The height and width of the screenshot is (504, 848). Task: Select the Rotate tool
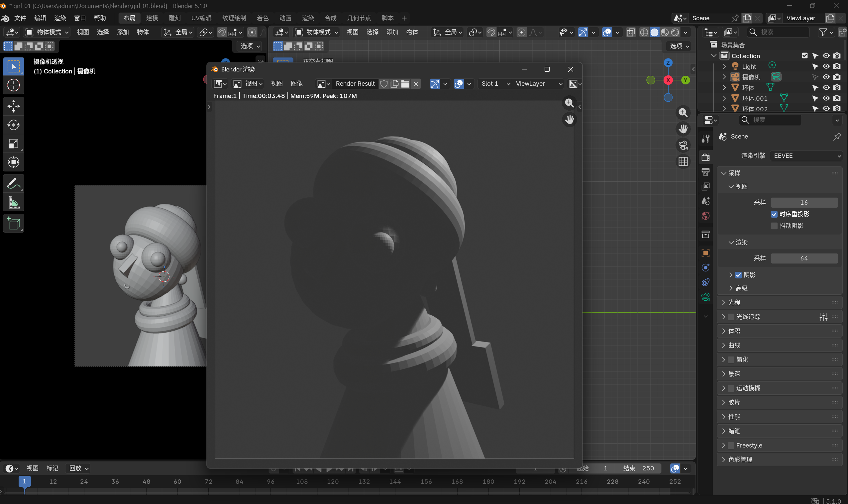point(14,125)
